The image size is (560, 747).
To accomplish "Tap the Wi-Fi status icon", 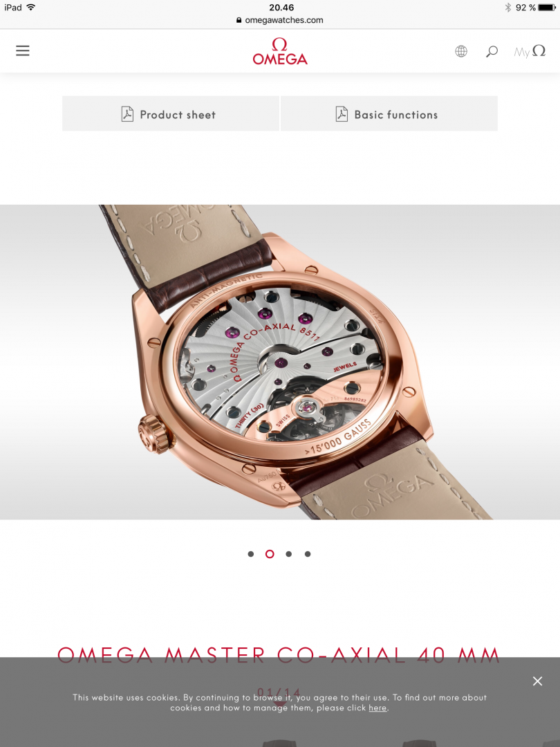I will tap(31, 7).
